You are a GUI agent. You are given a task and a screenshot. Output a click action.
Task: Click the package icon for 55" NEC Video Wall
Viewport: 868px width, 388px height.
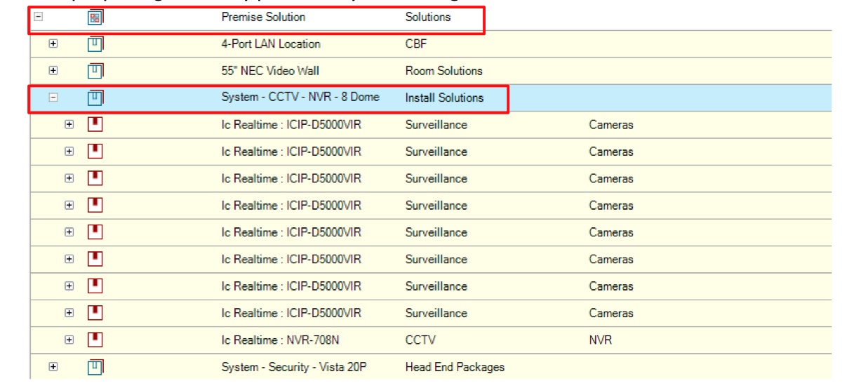pyautogui.click(x=95, y=70)
